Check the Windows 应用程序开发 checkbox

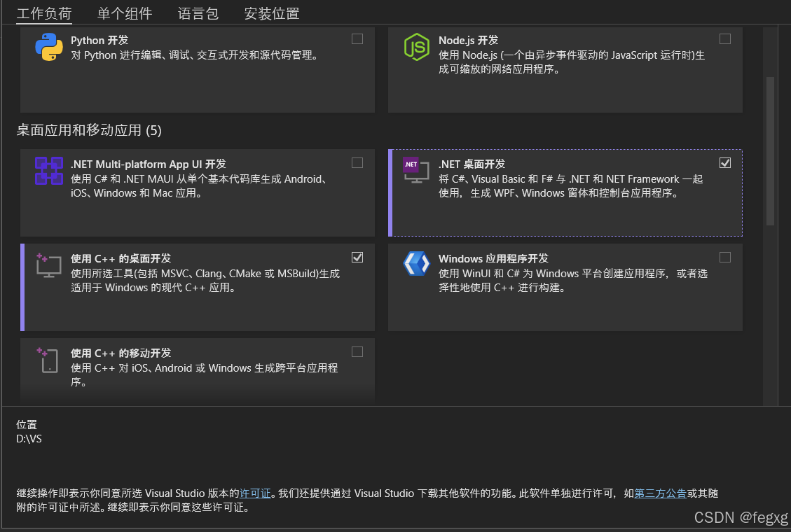point(725,258)
